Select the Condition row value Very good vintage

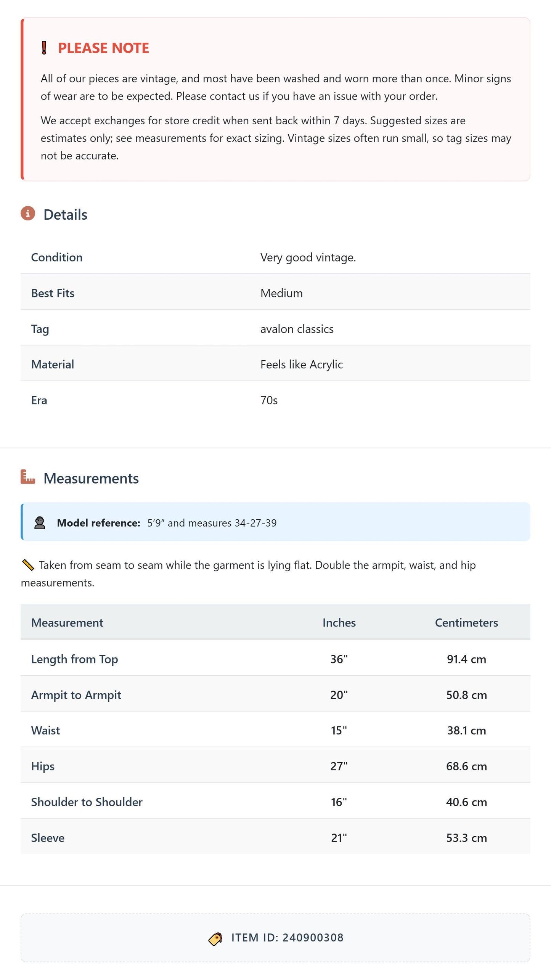coord(308,258)
